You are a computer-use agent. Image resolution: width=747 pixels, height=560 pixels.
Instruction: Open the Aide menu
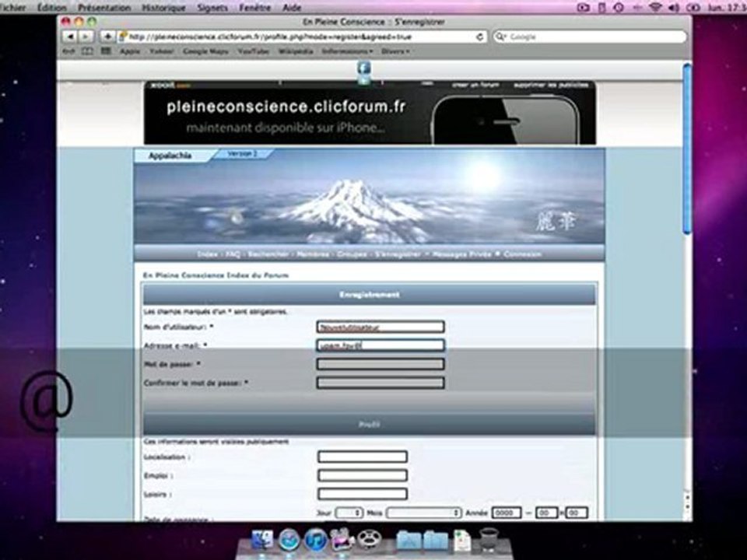click(292, 7)
